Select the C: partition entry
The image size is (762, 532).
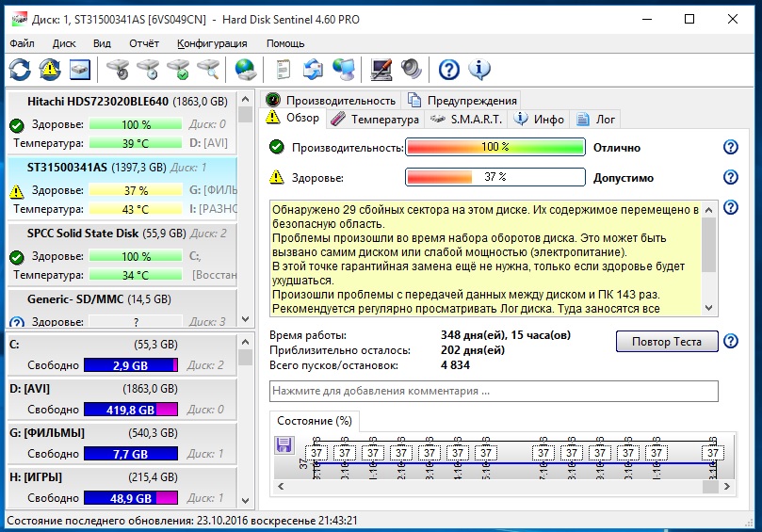122,355
